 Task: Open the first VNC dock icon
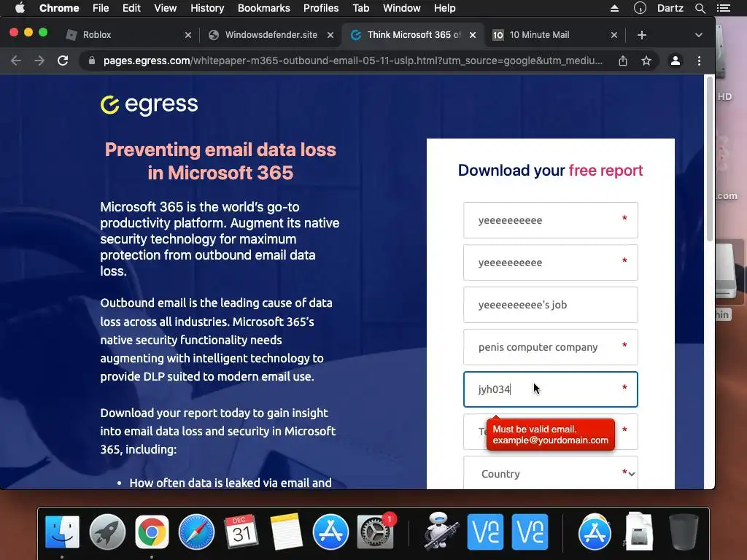click(485, 532)
